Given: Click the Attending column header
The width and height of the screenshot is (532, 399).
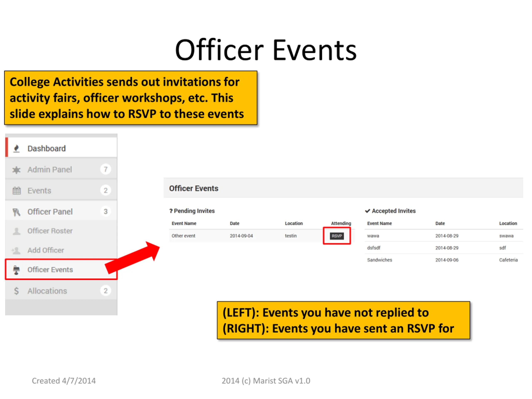Looking at the screenshot, I should pos(341,223).
